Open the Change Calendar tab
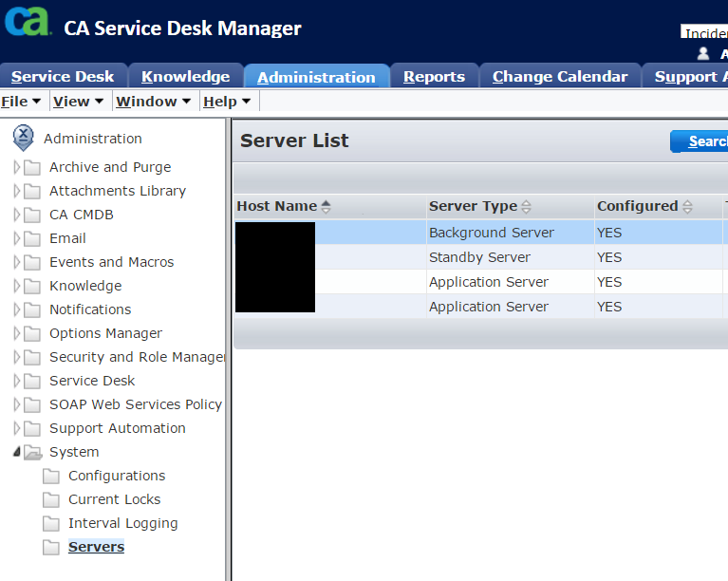728x581 pixels. click(559, 77)
